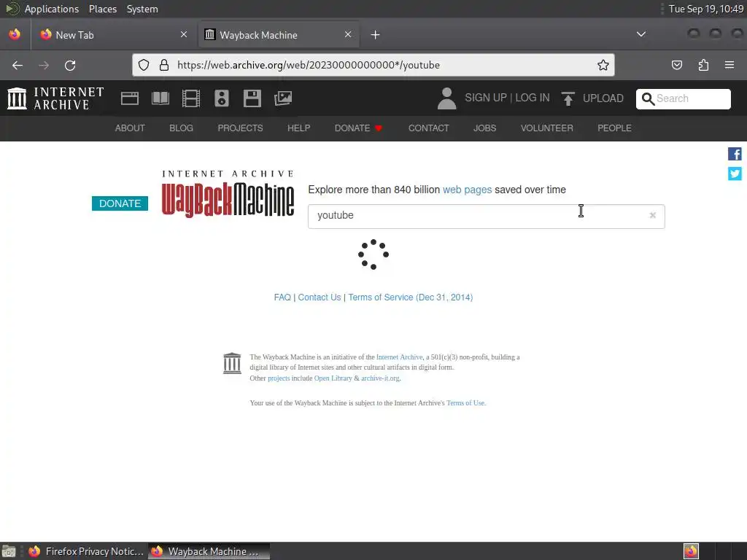Click the show desktop taskbar icon

click(9, 551)
